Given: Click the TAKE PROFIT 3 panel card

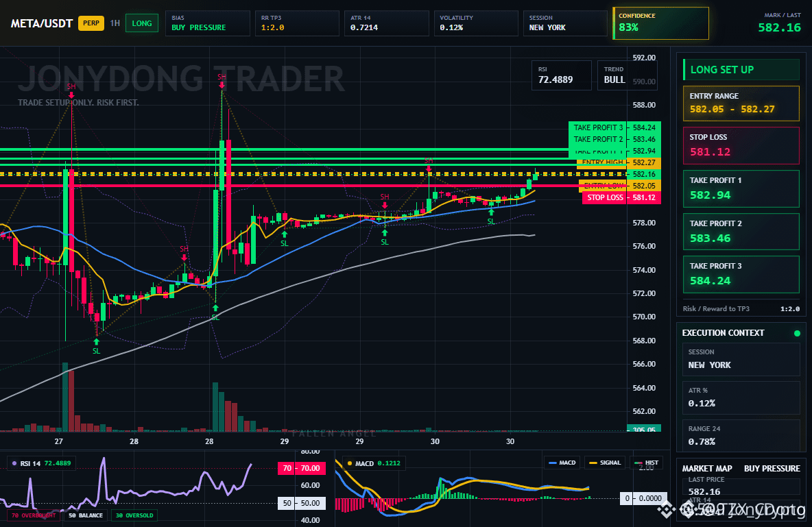Looking at the screenshot, I should (x=741, y=274).
